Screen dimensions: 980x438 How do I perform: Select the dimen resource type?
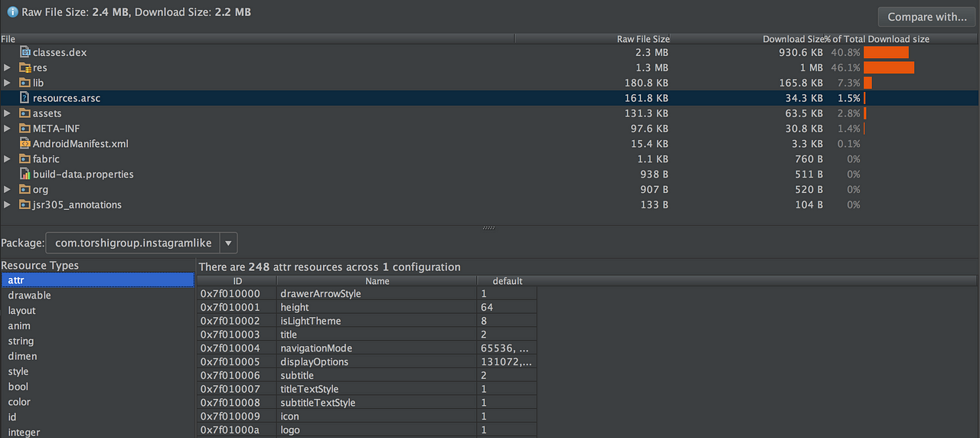96,356
